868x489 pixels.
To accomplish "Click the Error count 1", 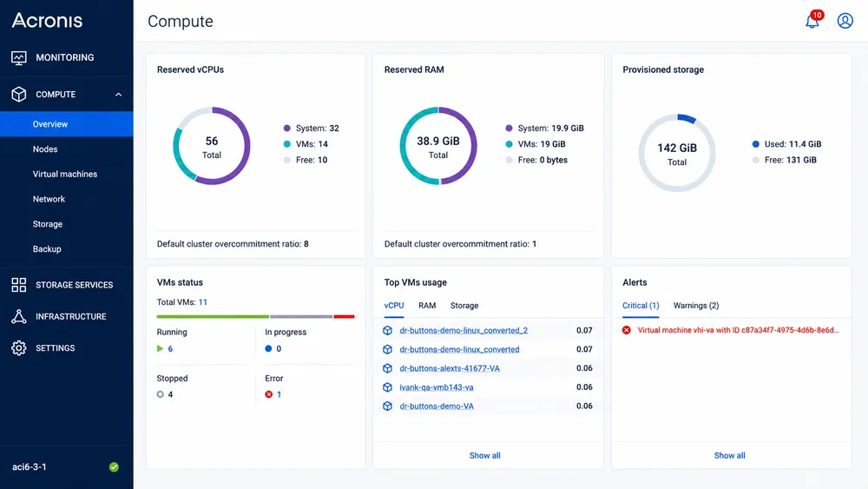I will click(x=279, y=395).
